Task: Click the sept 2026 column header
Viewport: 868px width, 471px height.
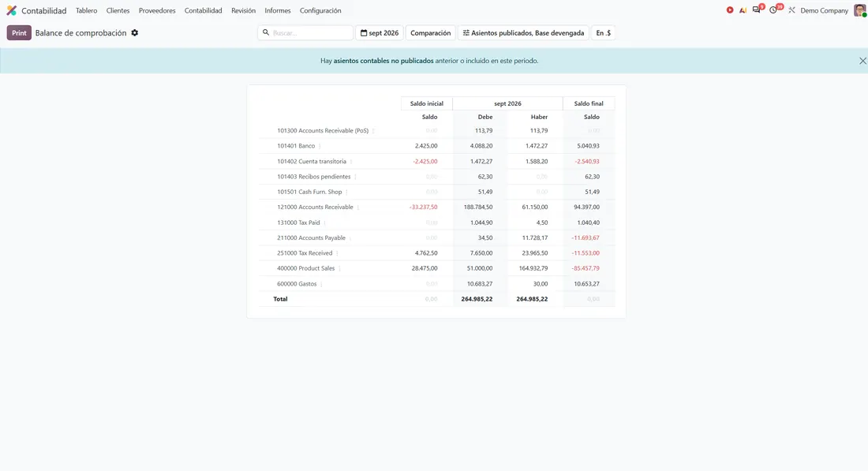Action: click(507, 103)
